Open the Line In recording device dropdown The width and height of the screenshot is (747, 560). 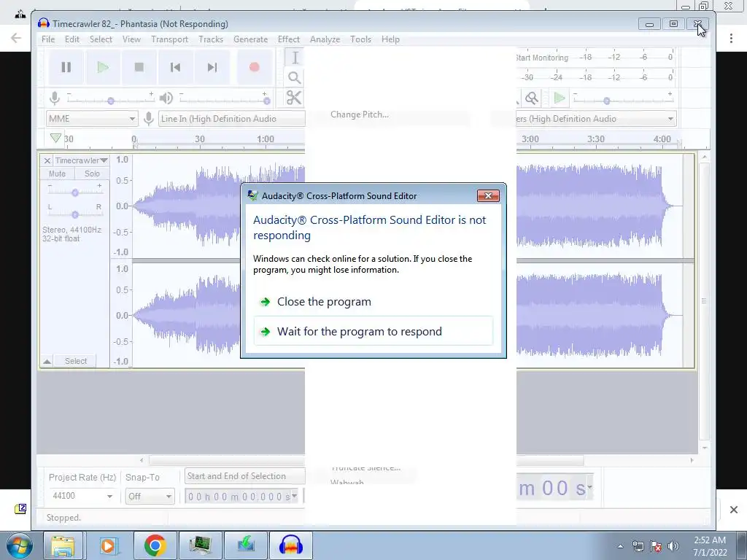[231, 119]
